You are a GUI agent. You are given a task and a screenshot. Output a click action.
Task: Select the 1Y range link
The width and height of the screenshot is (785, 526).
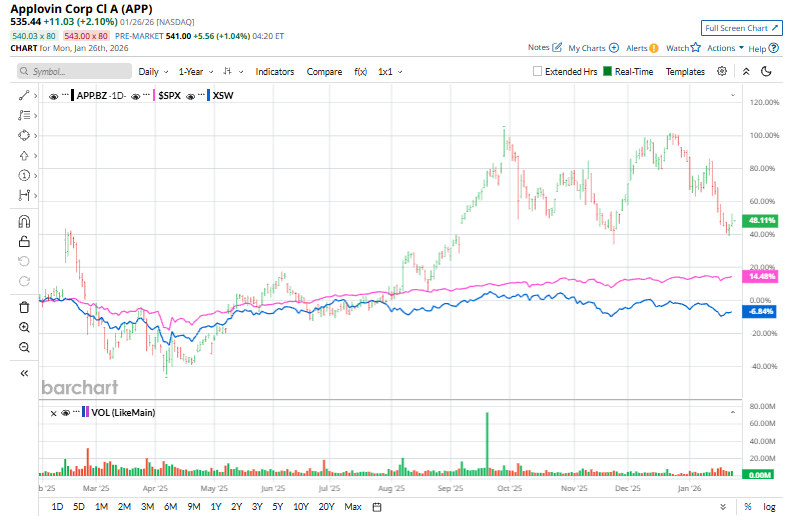point(216,507)
